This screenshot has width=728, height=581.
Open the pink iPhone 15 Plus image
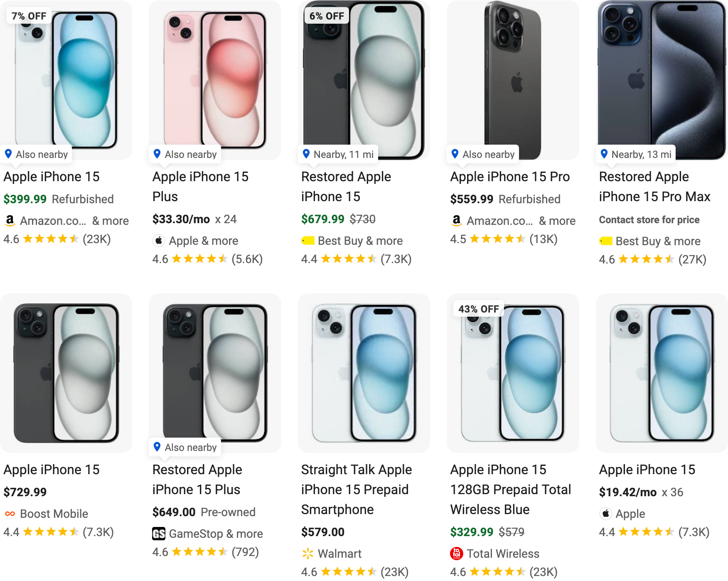tap(215, 79)
